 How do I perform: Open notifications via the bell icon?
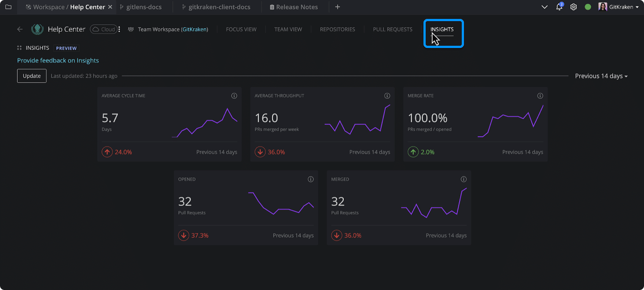tap(558, 7)
